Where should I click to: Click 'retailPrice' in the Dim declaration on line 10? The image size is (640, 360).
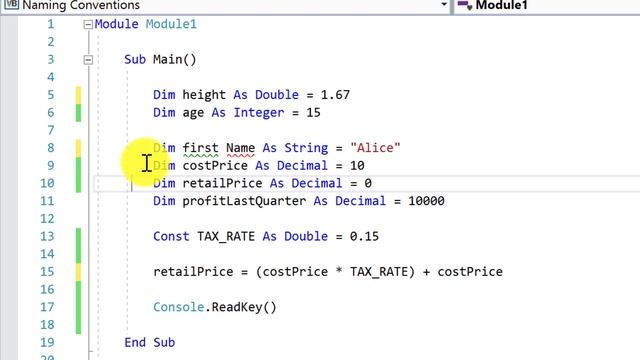pyautogui.click(x=222, y=183)
